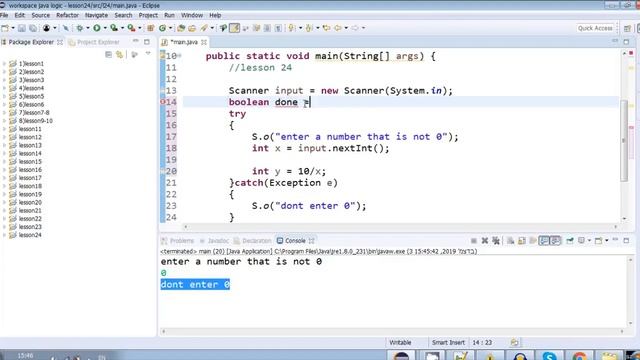Open the File menu

pyautogui.click(x=4, y=16)
